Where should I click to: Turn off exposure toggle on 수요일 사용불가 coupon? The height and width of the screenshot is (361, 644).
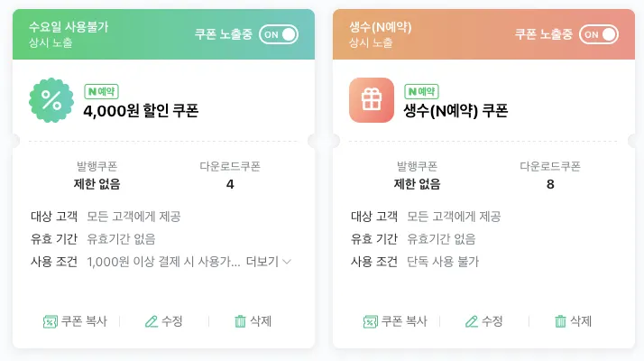(x=279, y=34)
